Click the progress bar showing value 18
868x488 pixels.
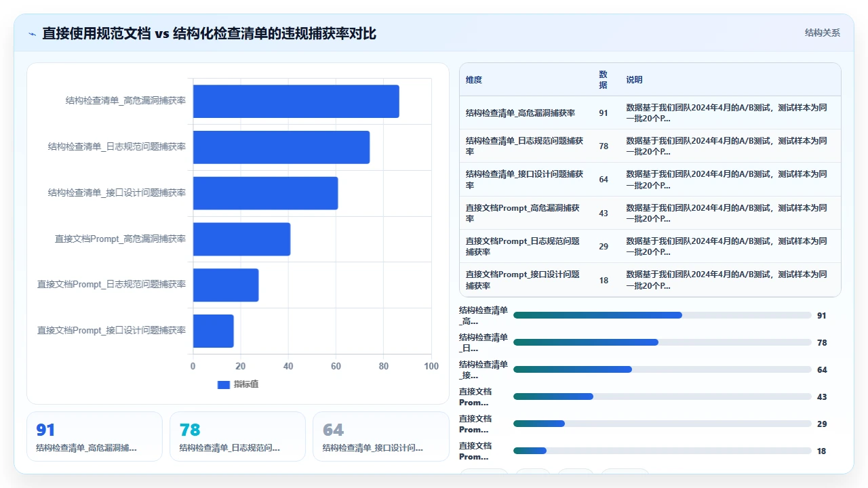(663, 451)
